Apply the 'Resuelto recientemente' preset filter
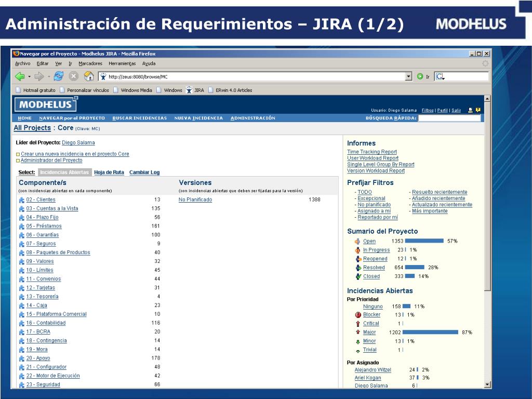 pos(440,192)
